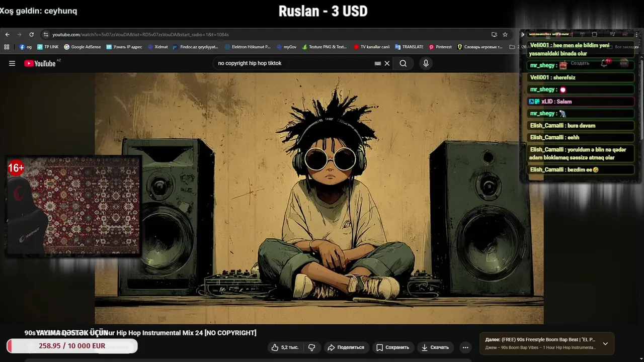This screenshot has height=362, width=644.
Task: Open the bookmarks folder icon at bar end
Action: click(x=512, y=47)
